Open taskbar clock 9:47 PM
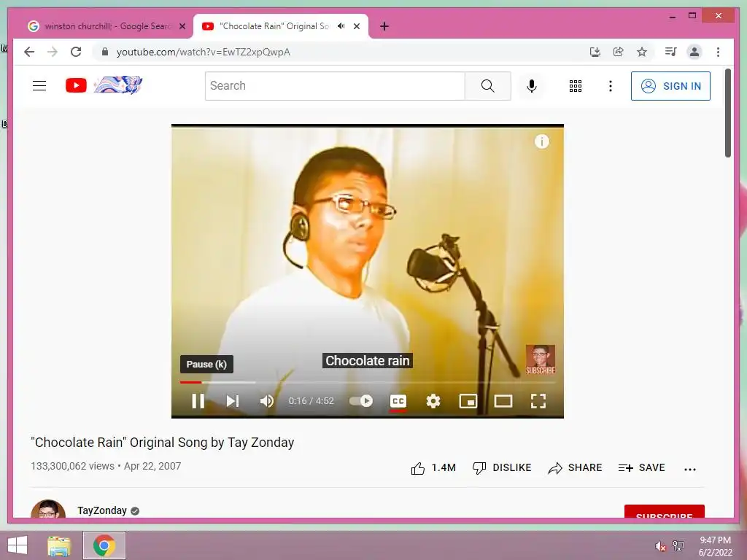747x560 pixels. click(715, 546)
